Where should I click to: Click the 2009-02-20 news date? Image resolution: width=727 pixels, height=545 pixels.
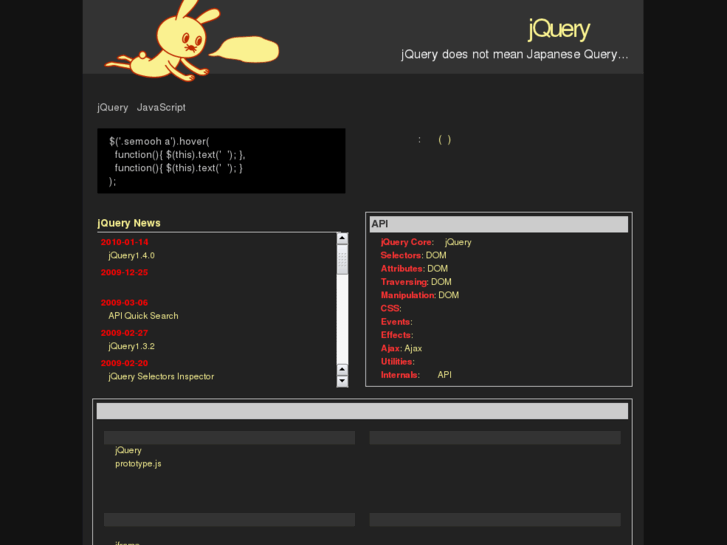(124, 363)
